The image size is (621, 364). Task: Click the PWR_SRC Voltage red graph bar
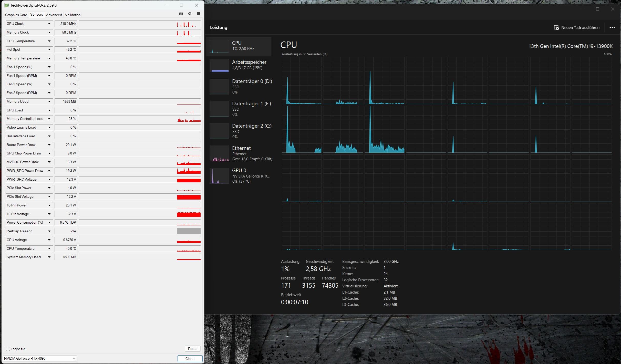point(189,181)
